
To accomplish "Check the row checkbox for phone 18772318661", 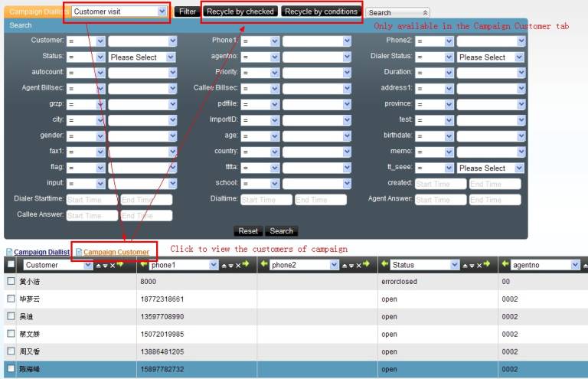I will 11,299.
